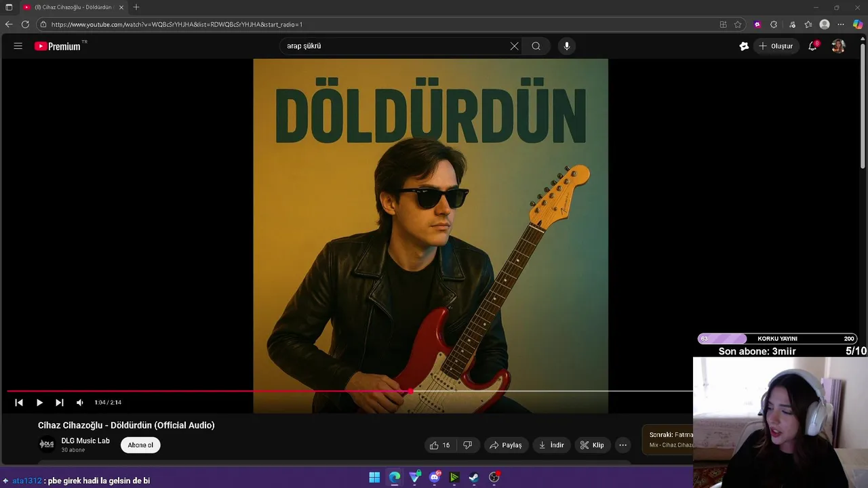Viewport: 868px width, 488px height.
Task: Open Edge settings and more menu
Action: (x=841, y=24)
